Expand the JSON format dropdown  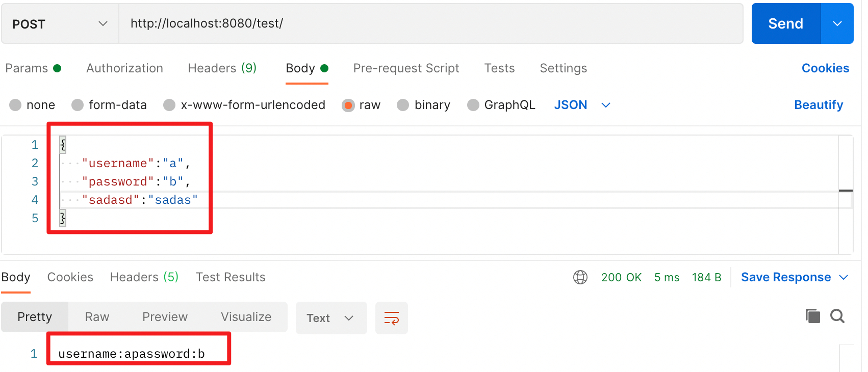(x=582, y=105)
